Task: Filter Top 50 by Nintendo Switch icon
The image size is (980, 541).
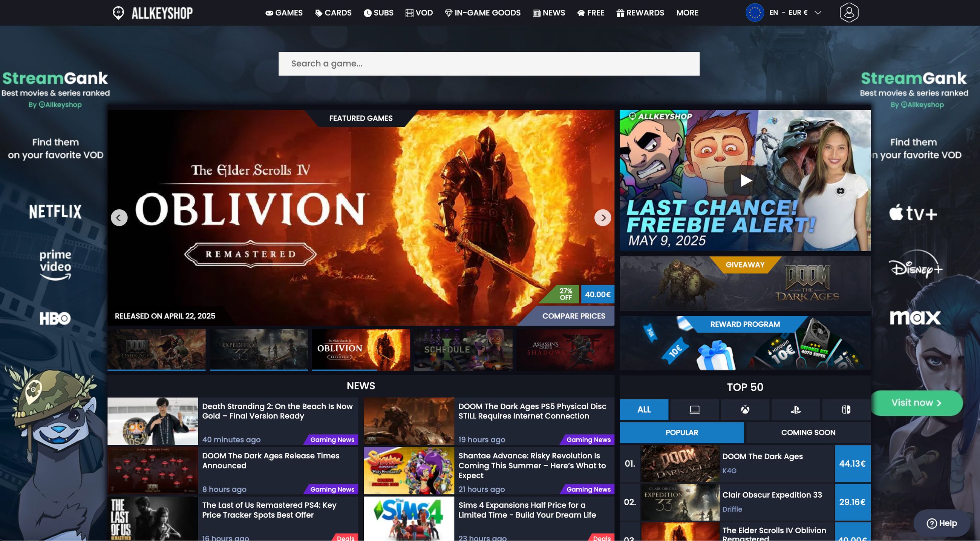Action: (x=846, y=410)
